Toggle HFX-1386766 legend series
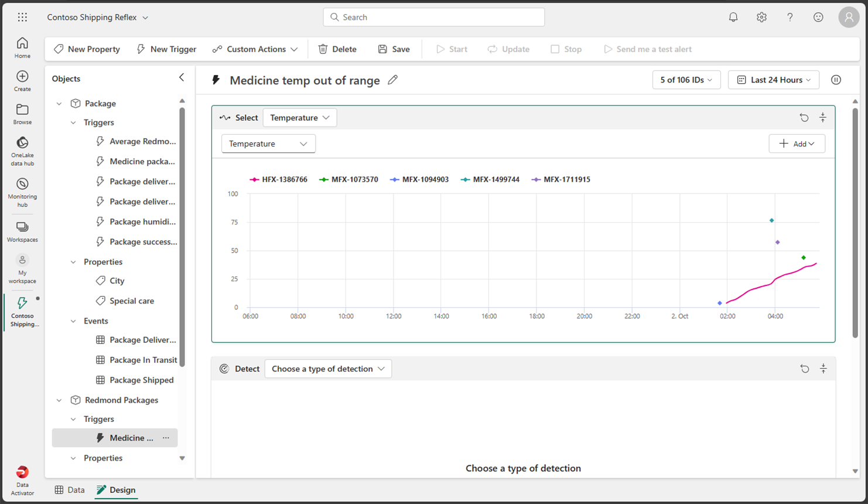This screenshot has height=504, width=868. (x=278, y=179)
